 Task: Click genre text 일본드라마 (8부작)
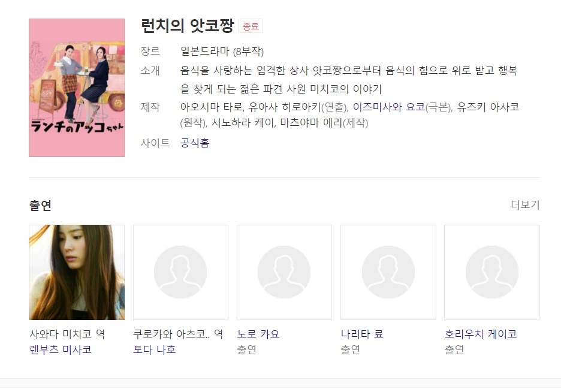[x=222, y=52]
